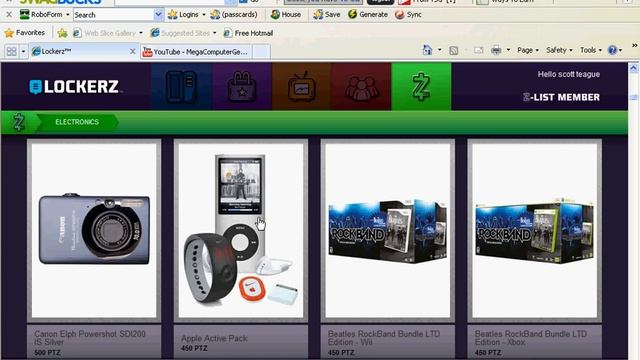Open Beatles RockBand Wii bundle image
This screenshot has width=640, height=360.
pos(388,231)
